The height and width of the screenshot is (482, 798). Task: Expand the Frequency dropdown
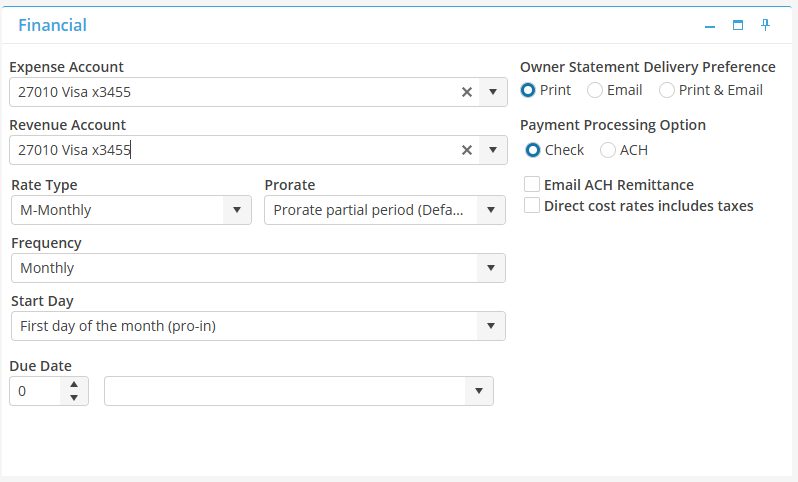[490, 268]
